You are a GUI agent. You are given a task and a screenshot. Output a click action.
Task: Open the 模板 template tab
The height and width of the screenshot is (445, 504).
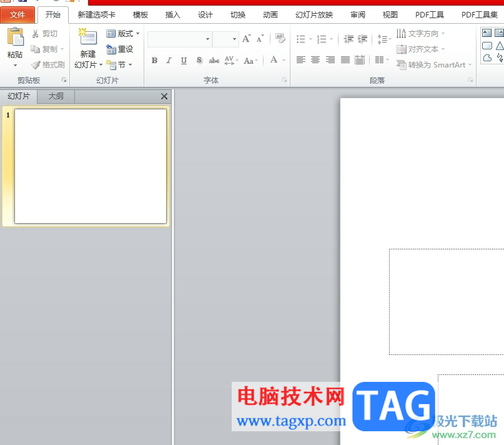(141, 15)
